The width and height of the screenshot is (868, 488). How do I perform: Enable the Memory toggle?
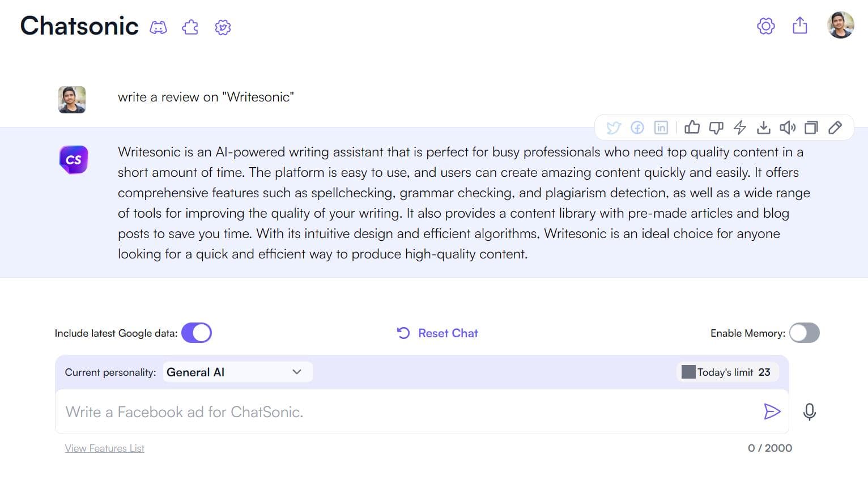pyautogui.click(x=804, y=333)
